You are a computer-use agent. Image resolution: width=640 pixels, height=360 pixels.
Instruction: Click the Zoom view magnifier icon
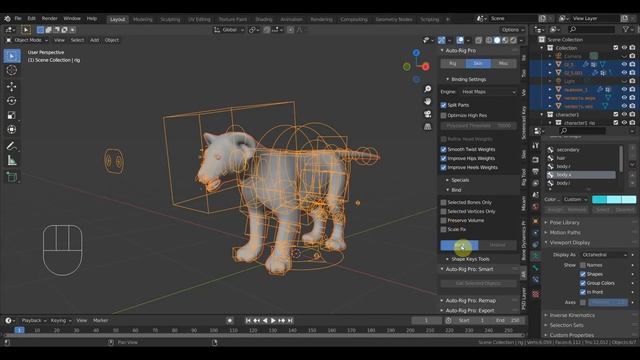427,89
